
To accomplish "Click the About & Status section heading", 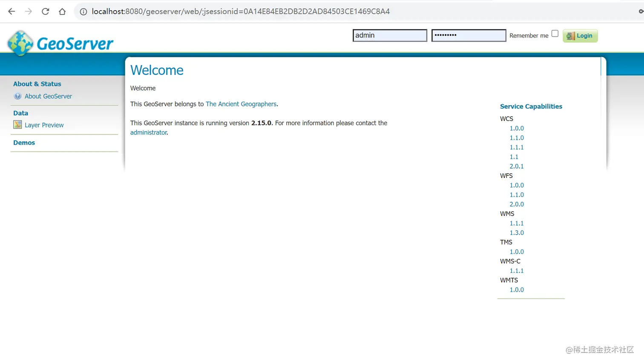I will tap(37, 84).
